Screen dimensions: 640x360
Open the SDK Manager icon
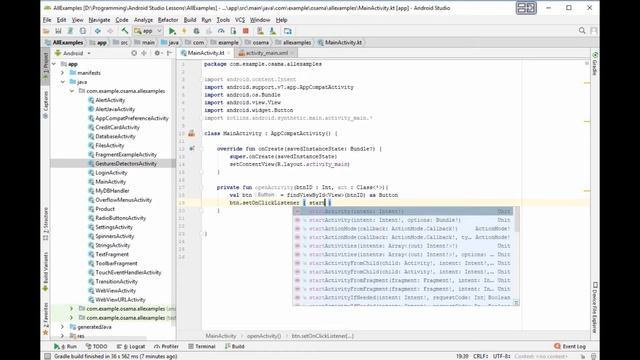click(x=273, y=31)
